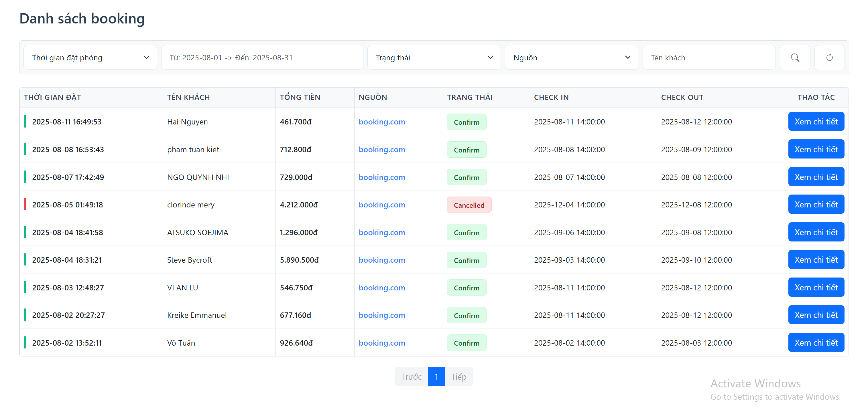
Task: Click the date range input field
Action: coord(262,58)
